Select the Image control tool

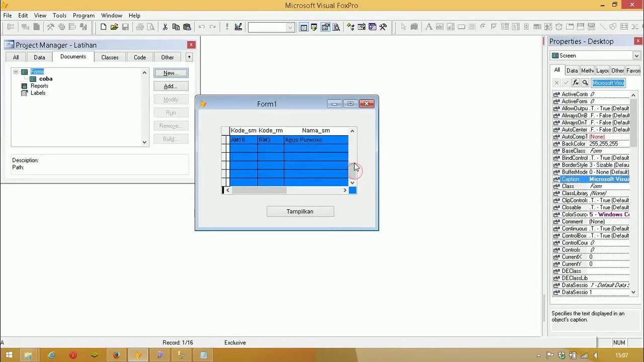point(548,27)
